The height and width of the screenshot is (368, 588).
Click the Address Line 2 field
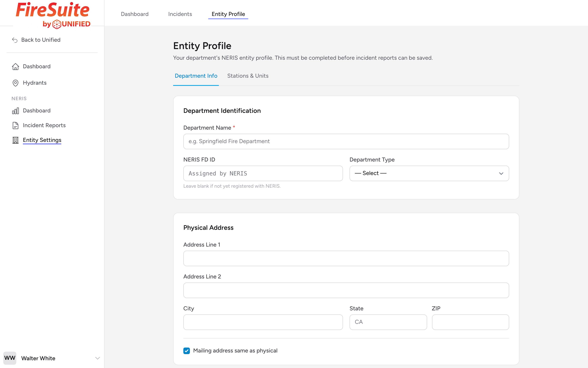pos(346,290)
